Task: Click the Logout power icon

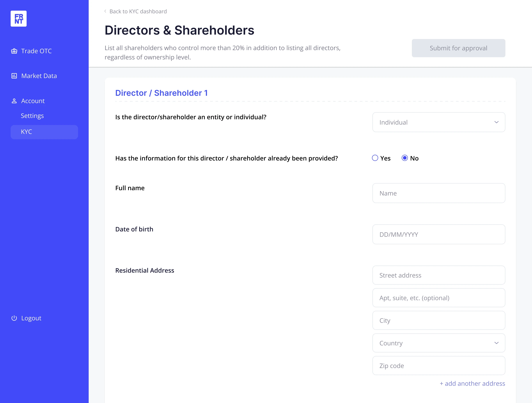Action: (x=14, y=318)
